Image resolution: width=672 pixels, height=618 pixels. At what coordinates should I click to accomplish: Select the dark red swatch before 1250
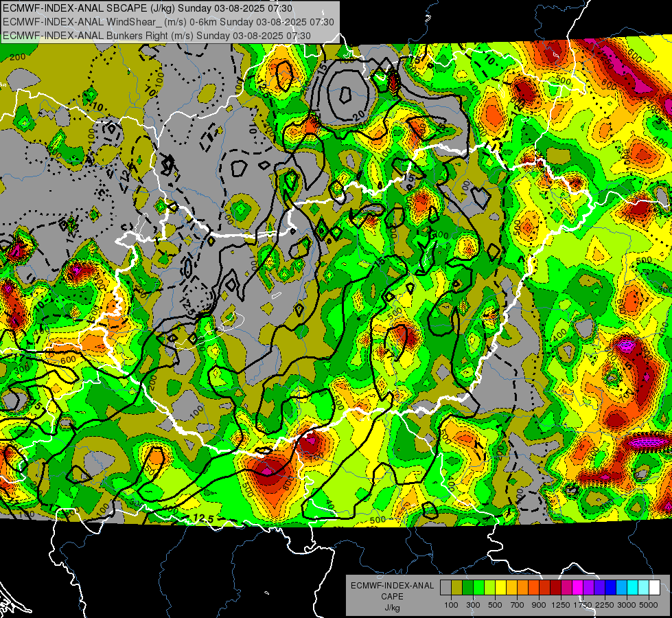point(555,588)
